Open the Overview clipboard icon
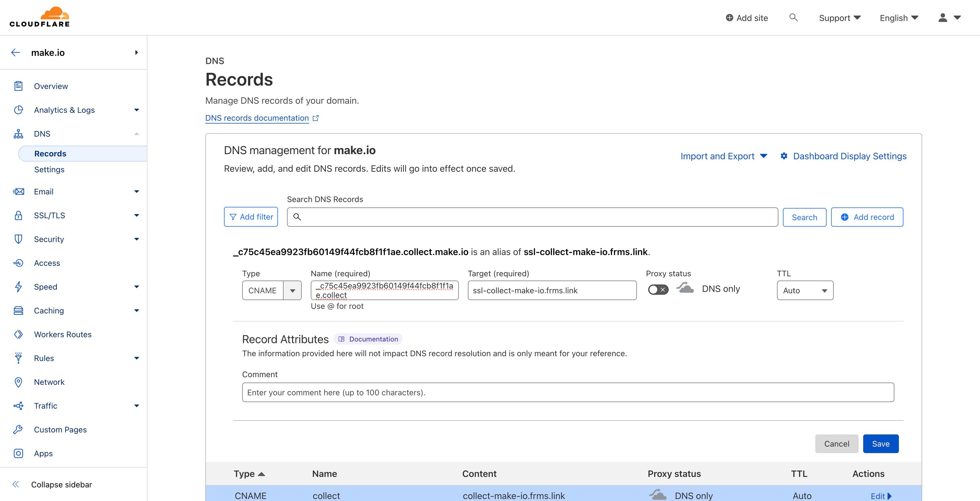Viewport: 980px width, 501px height. 18,86
